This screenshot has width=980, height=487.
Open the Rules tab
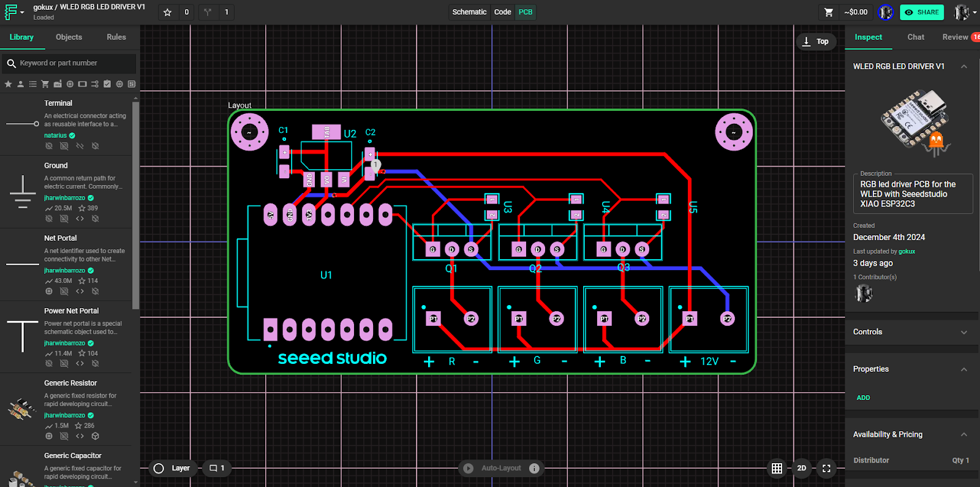coord(116,37)
